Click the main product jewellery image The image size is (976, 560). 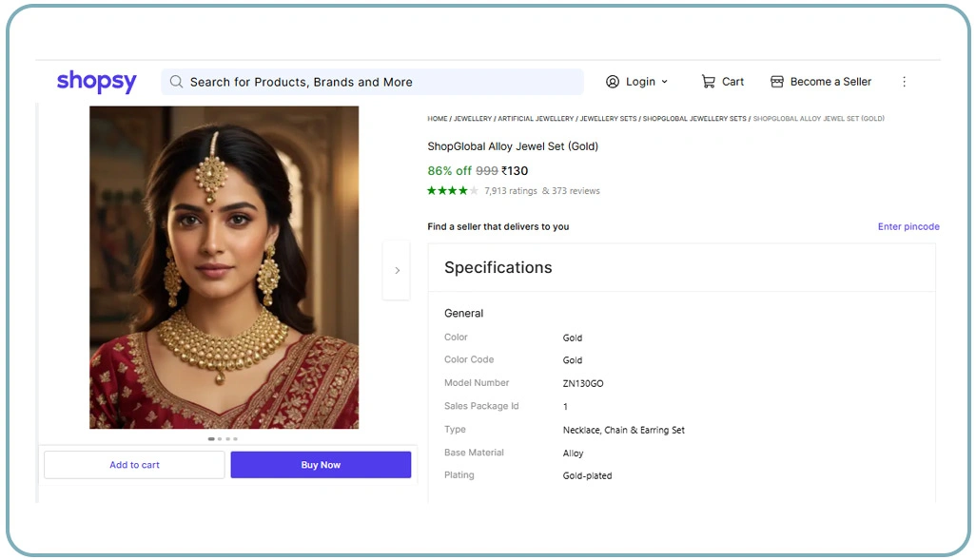[x=224, y=267]
